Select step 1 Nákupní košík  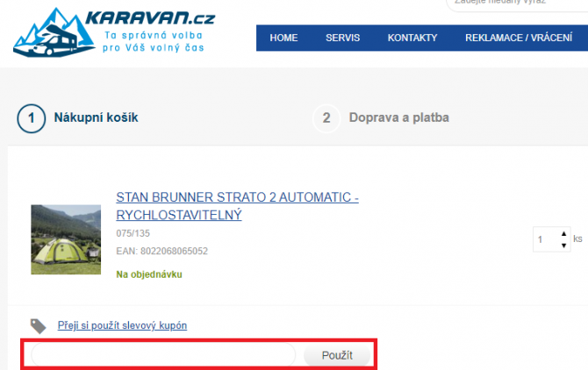click(x=77, y=118)
